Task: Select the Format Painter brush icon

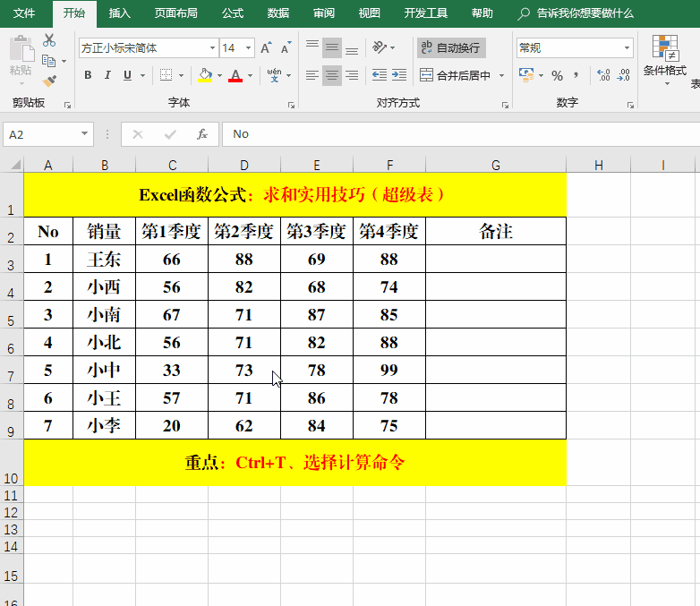Action: tap(49, 81)
